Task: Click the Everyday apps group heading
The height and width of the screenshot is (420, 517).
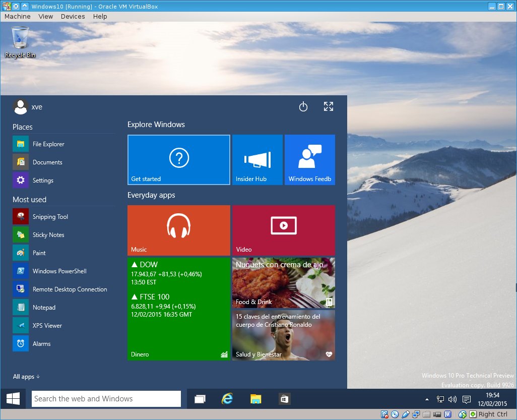Action: pos(151,195)
